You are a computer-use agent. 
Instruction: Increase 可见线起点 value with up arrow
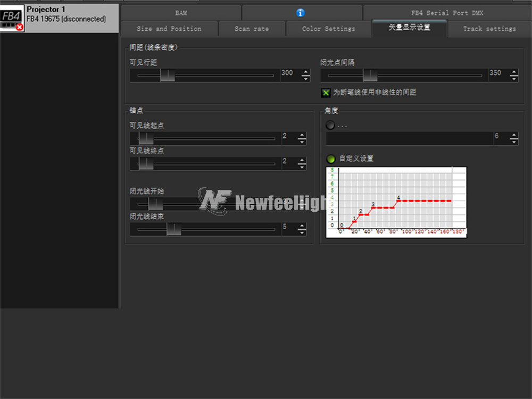pyautogui.click(x=302, y=135)
